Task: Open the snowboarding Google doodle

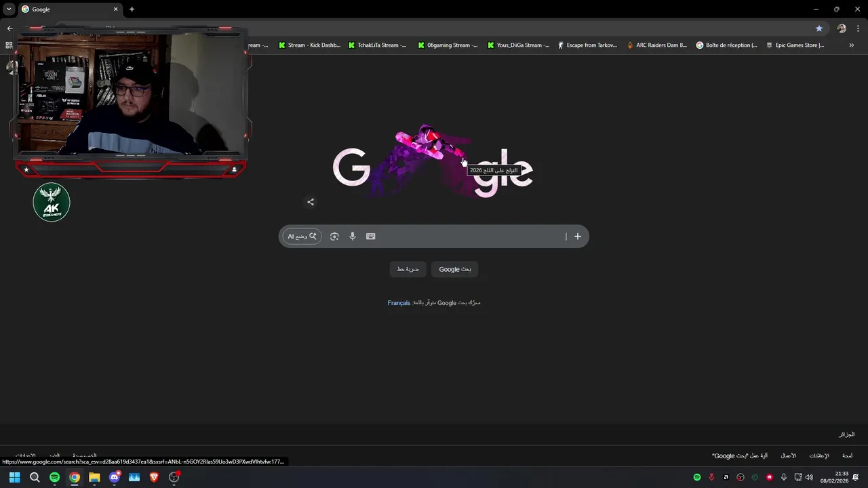Action: click(x=433, y=163)
